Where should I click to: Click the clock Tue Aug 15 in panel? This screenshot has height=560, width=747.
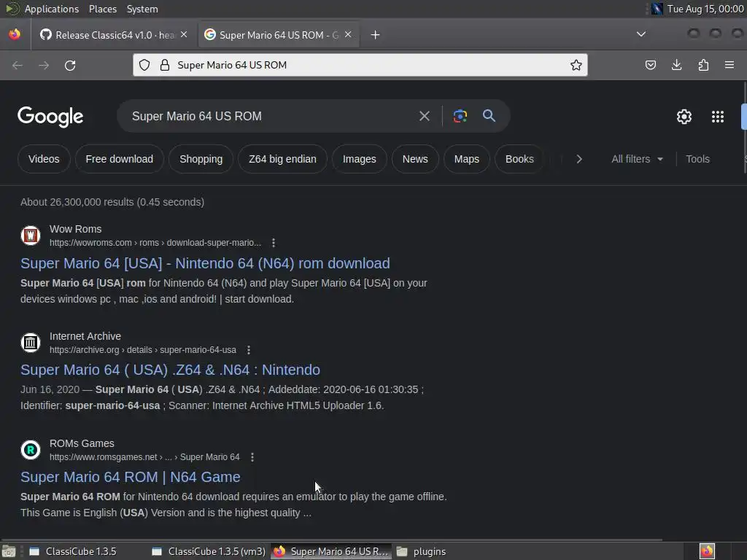(705, 9)
